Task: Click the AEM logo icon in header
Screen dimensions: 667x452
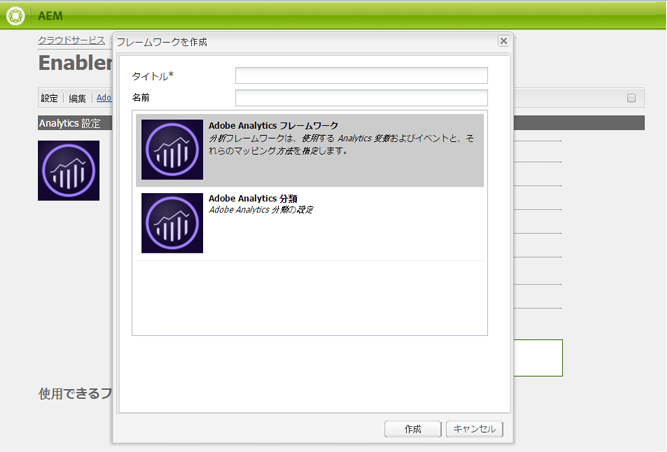Action: click(x=16, y=16)
